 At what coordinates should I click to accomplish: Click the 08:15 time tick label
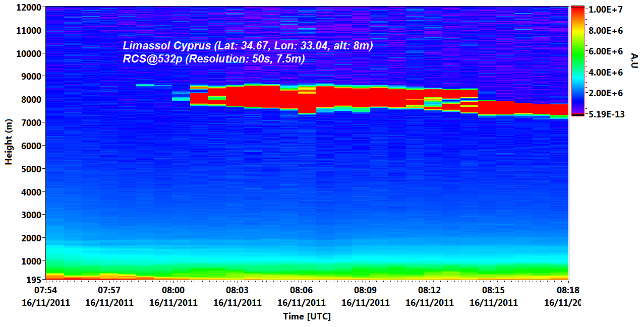tap(493, 291)
